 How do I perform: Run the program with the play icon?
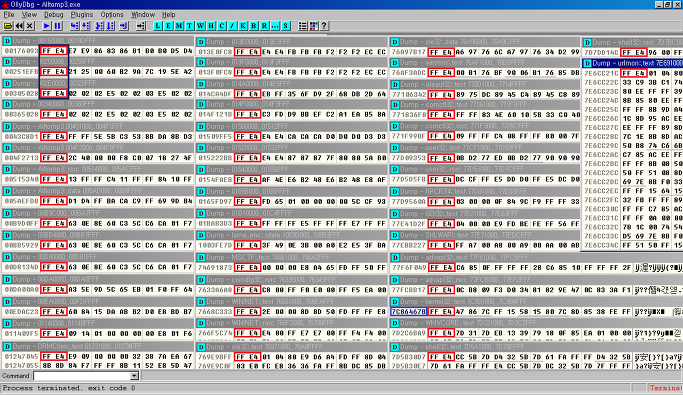[x=47, y=26]
